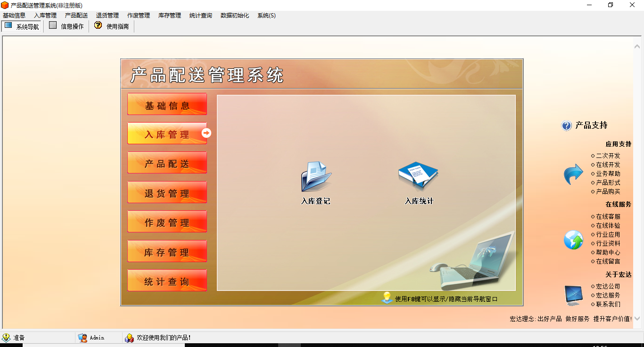Screen dimensions: 644x347
Task: Click the 使用指南 question mark icon
Action: (98, 25)
